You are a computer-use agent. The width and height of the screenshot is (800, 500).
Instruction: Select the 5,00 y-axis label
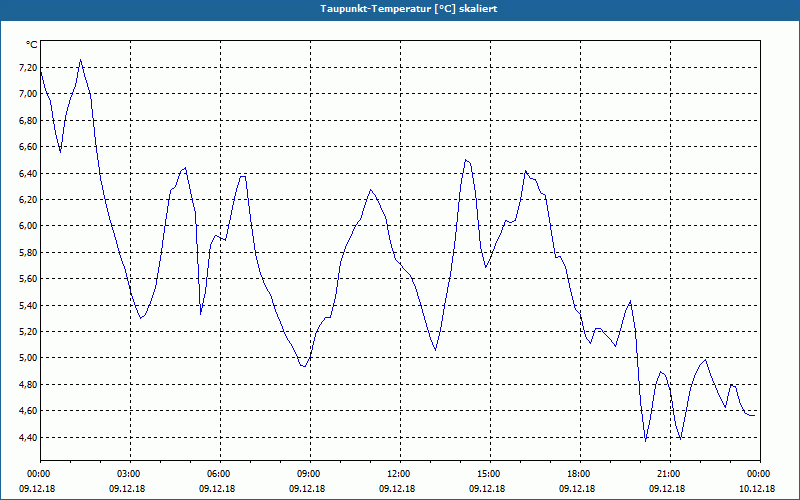pyautogui.click(x=28, y=358)
